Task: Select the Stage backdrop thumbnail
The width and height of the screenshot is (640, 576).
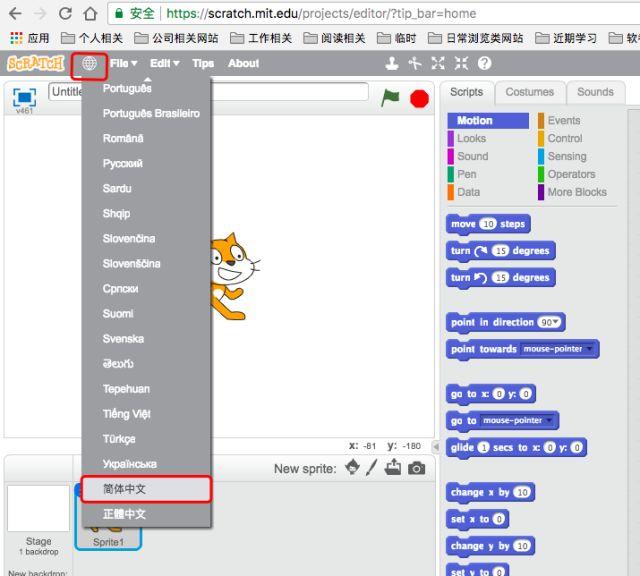Action: pyautogui.click(x=38, y=508)
